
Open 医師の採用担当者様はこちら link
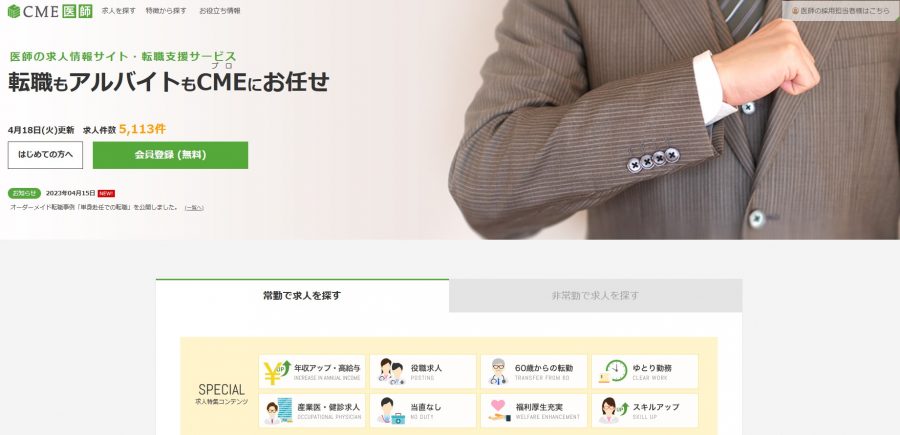tap(841, 11)
